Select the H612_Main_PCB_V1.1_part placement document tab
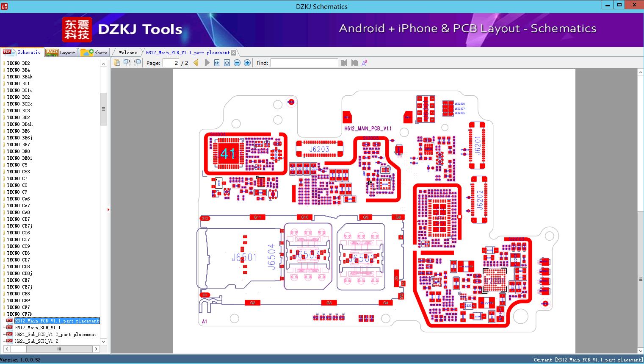The image size is (644, 364). point(188,53)
